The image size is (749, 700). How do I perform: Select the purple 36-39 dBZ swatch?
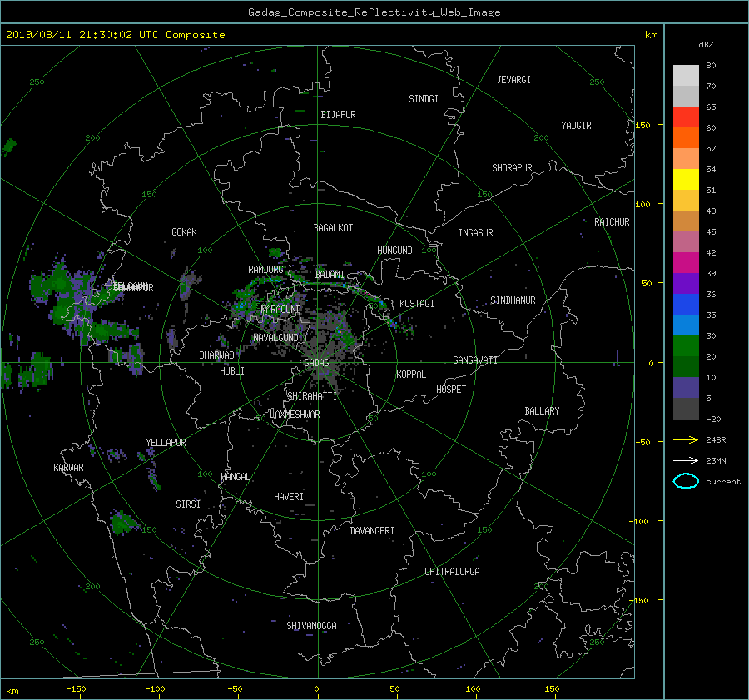[x=686, y=283]
